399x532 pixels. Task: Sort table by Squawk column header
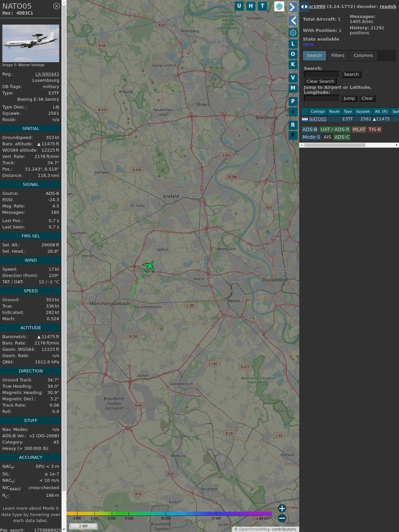[x=363, y=112]
